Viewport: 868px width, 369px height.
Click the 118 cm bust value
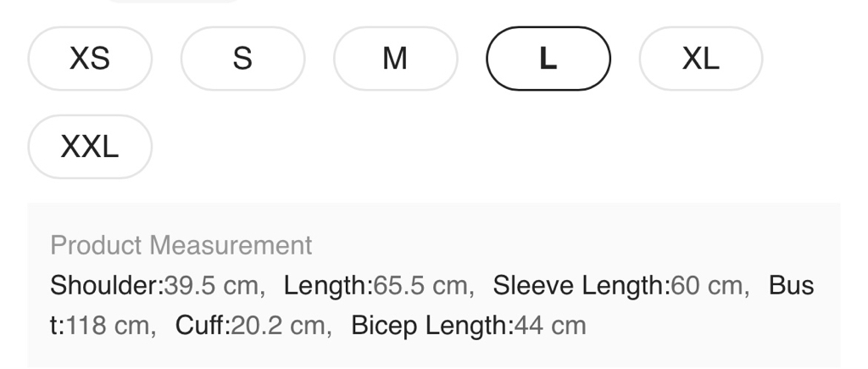tap(108, 324)
